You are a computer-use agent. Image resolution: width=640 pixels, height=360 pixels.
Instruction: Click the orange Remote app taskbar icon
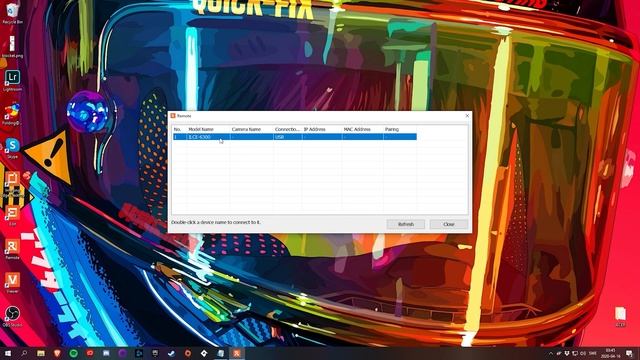(237, 353)
